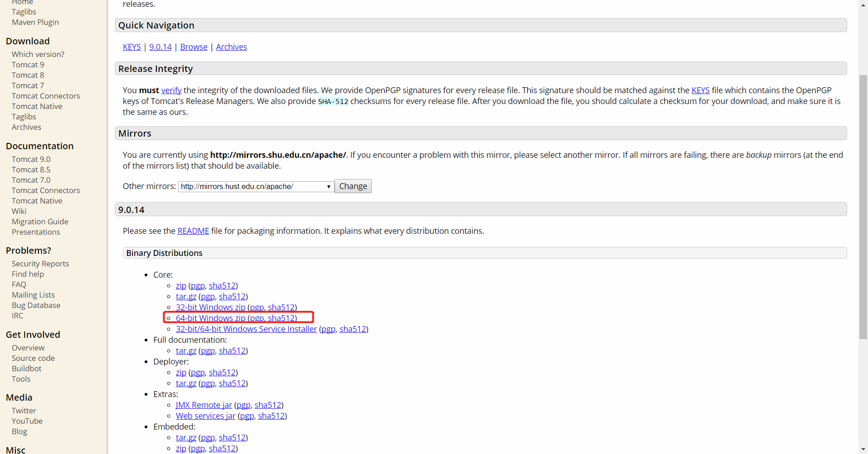
Task: Go to Tomcat 7 download page
Action: pos(28,85)
